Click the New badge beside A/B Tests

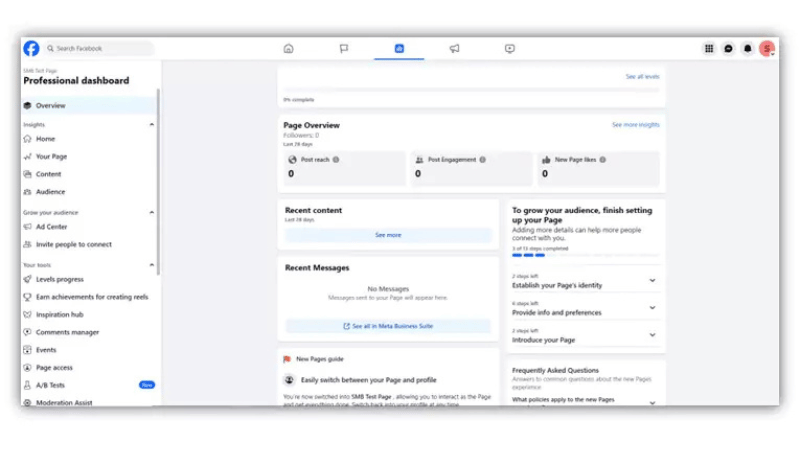[x=147, y=385]
